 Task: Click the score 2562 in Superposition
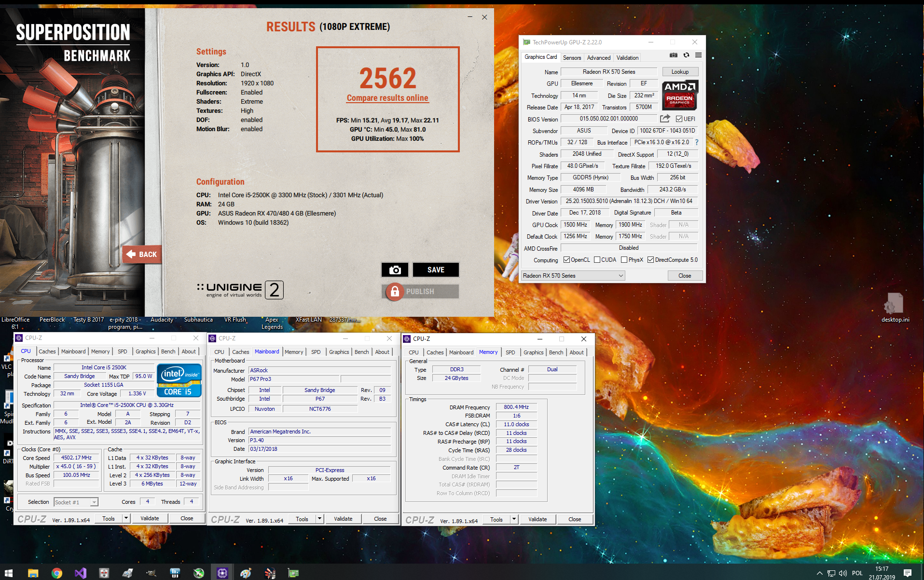(387, 78)
